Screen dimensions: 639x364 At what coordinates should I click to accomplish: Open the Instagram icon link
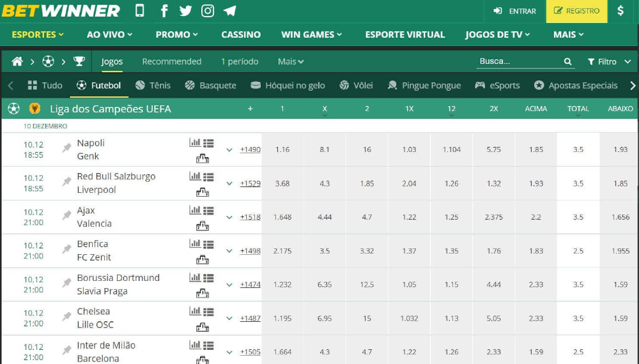click(208, 11)
